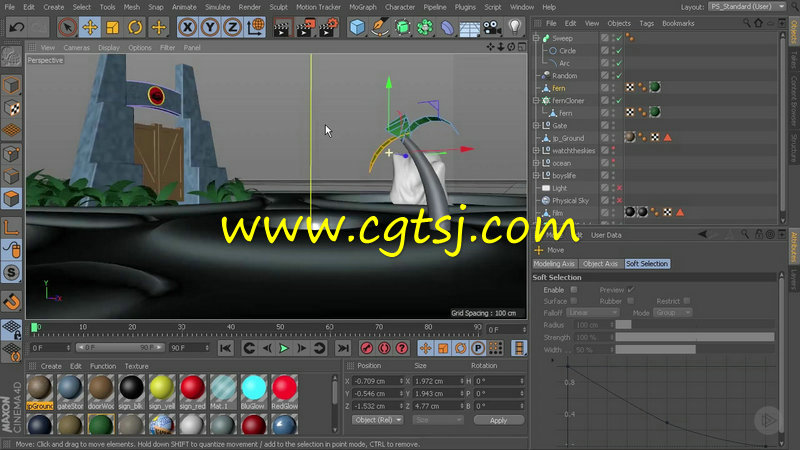Viewport: 800px width, 450px height.
Task: Switch to Object Axis tab
Action: [x=600, y=264]
